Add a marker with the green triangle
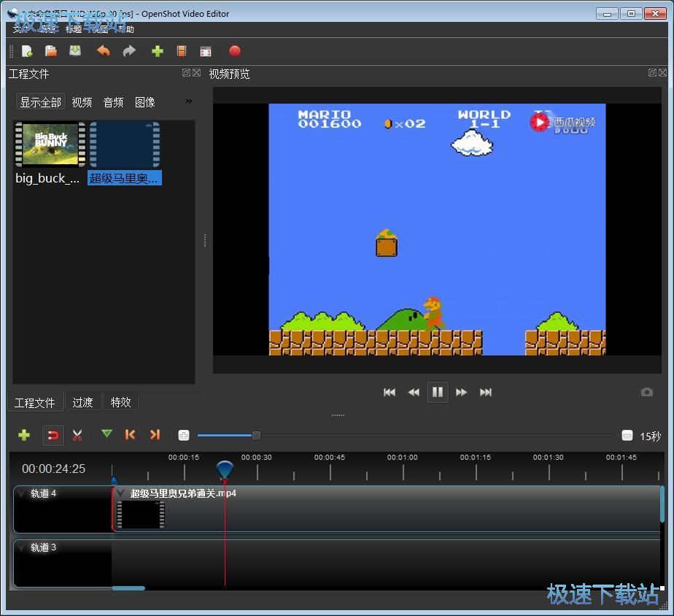This screenshot has height=616, width=674. pos(106,434)
